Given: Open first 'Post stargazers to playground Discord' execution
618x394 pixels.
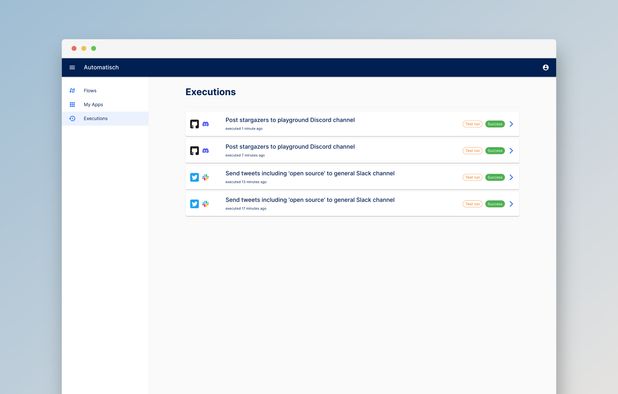Looking at the screenshot, I should coord(290,120).
